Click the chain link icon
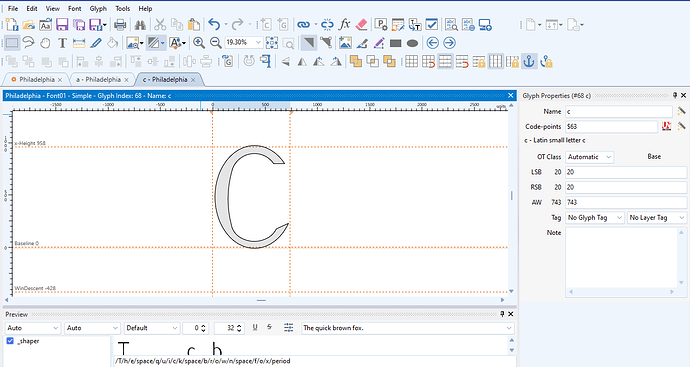690x367 pixels. (303, 25)
